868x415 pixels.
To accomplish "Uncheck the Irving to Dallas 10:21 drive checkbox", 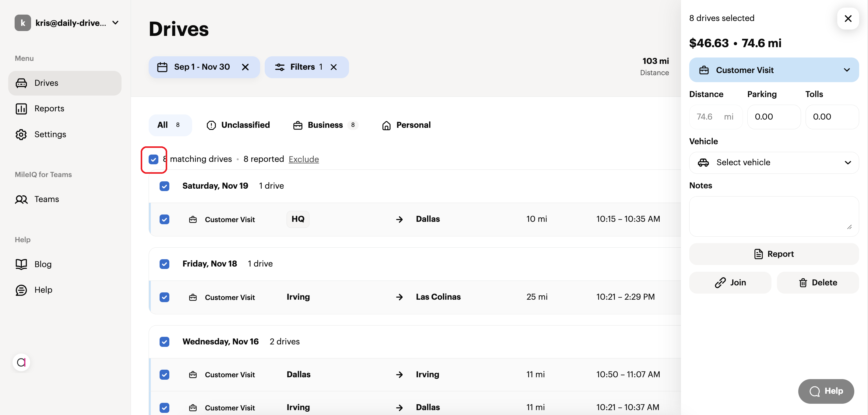I will [x=164, y=408].
